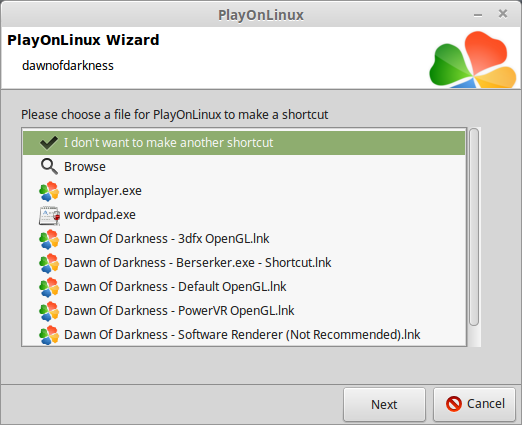Viewport: 522px width, 425px height.
Task: Click the red prohibition Cancel icon
Action: point(454,404)
